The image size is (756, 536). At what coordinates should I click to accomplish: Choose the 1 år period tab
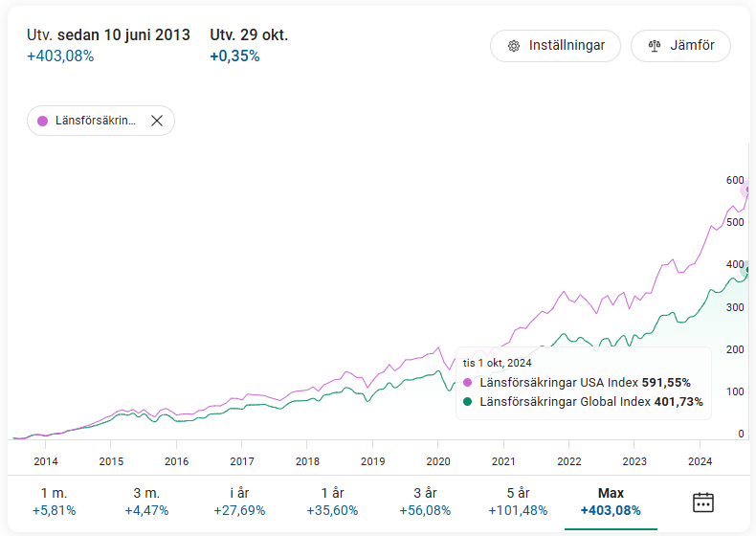(x=331, y=502)
